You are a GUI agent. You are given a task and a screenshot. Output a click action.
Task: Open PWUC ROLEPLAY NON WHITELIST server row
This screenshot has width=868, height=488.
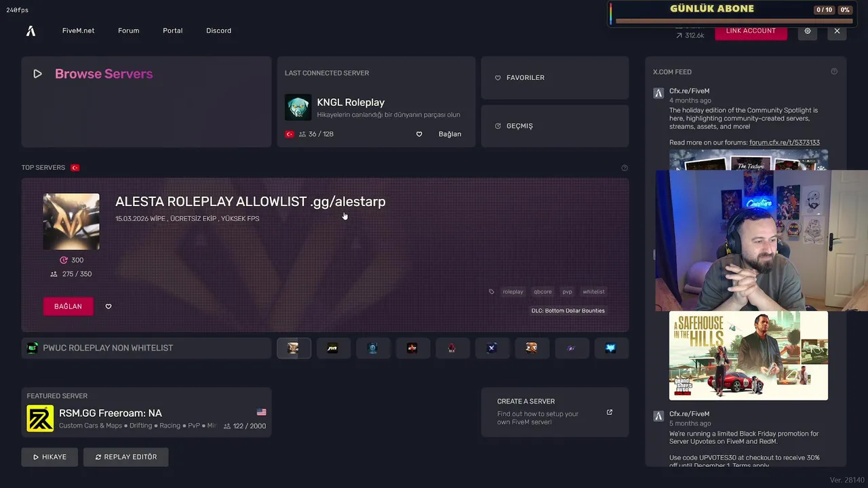146,348
